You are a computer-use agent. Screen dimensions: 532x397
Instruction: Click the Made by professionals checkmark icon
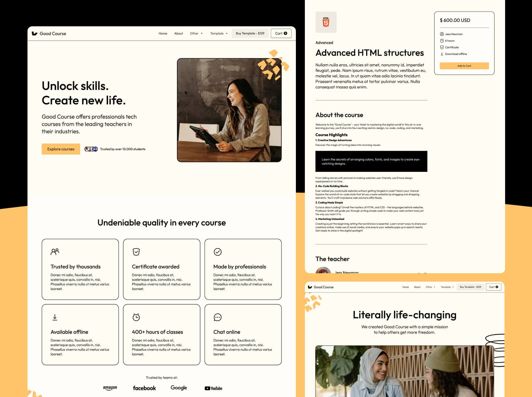coord(218,252)
